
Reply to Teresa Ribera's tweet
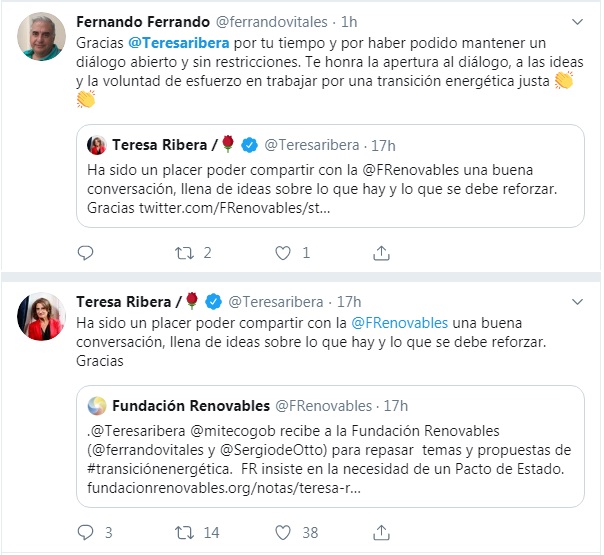point(85,533)
